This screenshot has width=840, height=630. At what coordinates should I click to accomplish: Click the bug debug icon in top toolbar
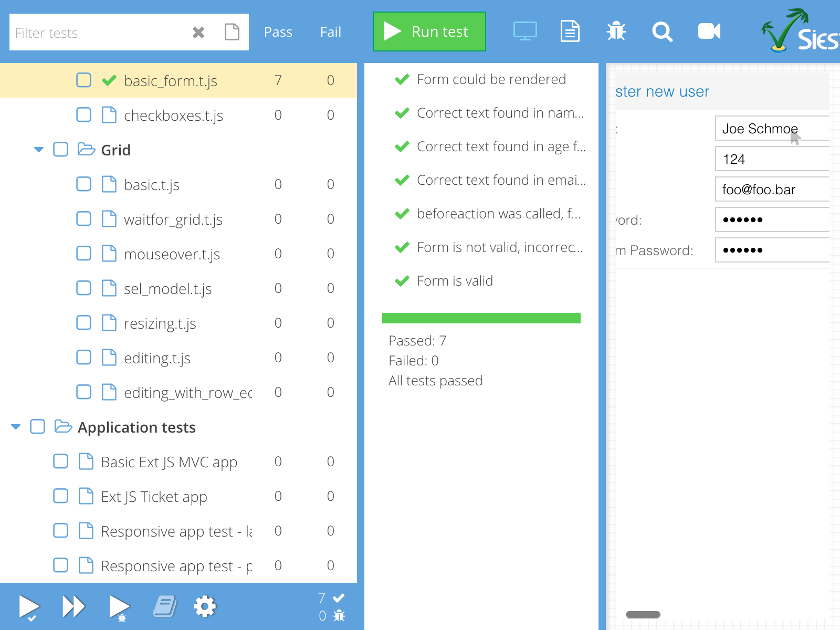[616, 31]
